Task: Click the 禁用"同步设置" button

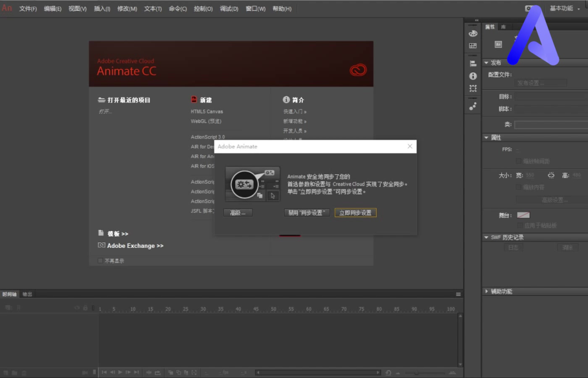Action: click(x=307, y=212)
